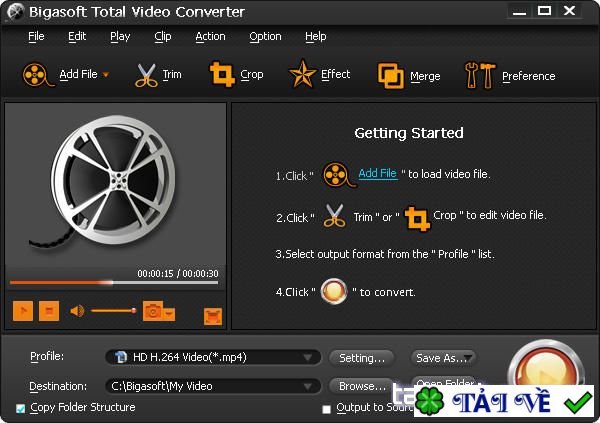Open the Option menu
Screen dimensions: 600x423
click(x=265, y=36)
